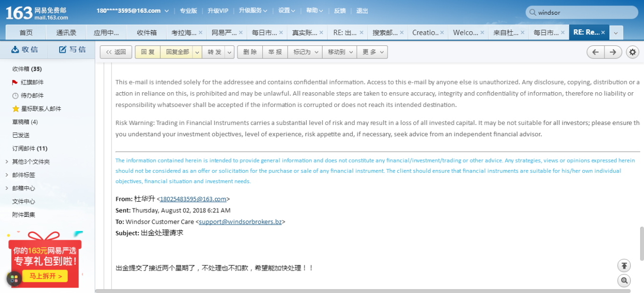Image resolution: width=644 pixels, height=293 pixels.
Task: Switch to the 通讯录 tab
Action: coord(66,33)
